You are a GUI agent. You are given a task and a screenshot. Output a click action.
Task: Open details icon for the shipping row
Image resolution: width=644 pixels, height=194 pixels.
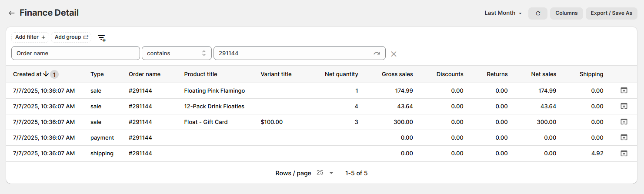coord(624,153)
